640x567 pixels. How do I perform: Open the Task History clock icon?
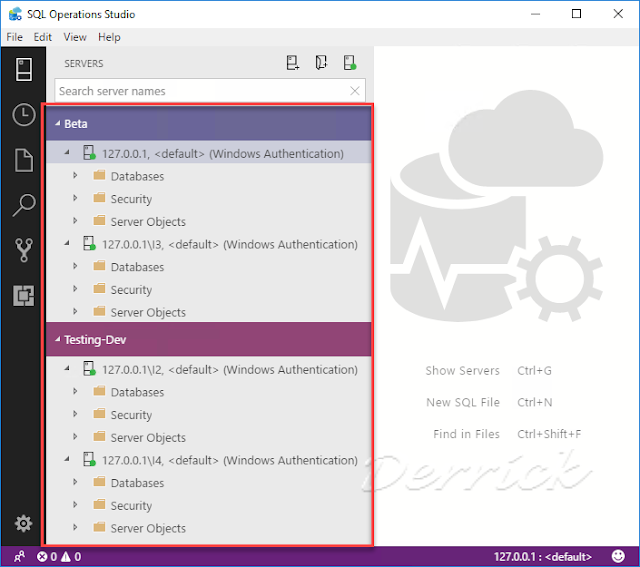pyautogui.click(x=24, y=115)
